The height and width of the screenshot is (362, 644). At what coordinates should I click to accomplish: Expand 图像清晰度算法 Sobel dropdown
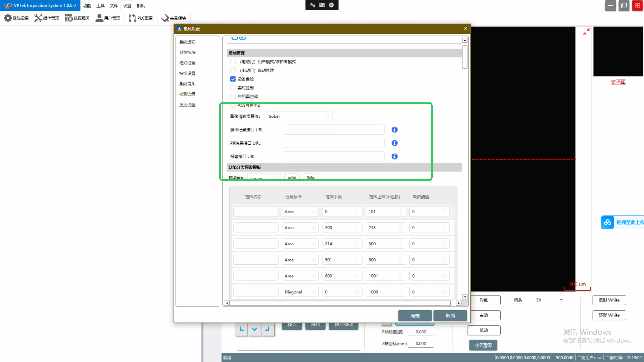(299, 116)
